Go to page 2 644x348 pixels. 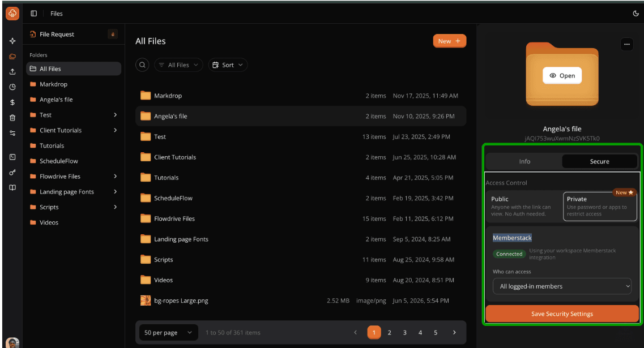click(389, 332)
